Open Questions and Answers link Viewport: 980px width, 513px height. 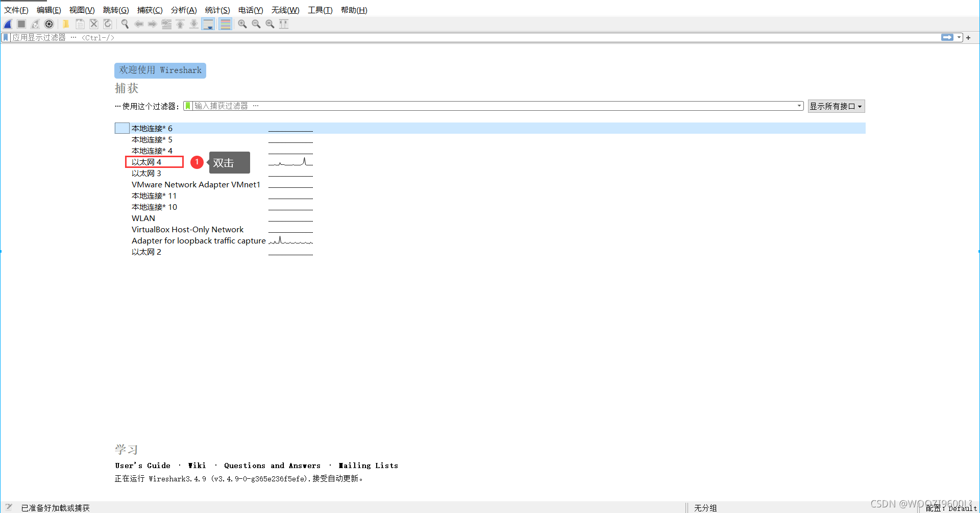coord(272,466)
